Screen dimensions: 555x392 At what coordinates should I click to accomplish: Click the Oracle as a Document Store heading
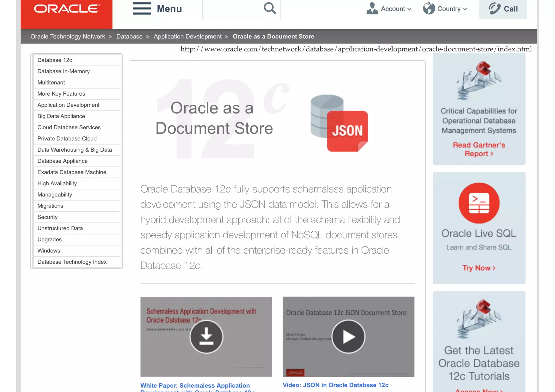214,118
